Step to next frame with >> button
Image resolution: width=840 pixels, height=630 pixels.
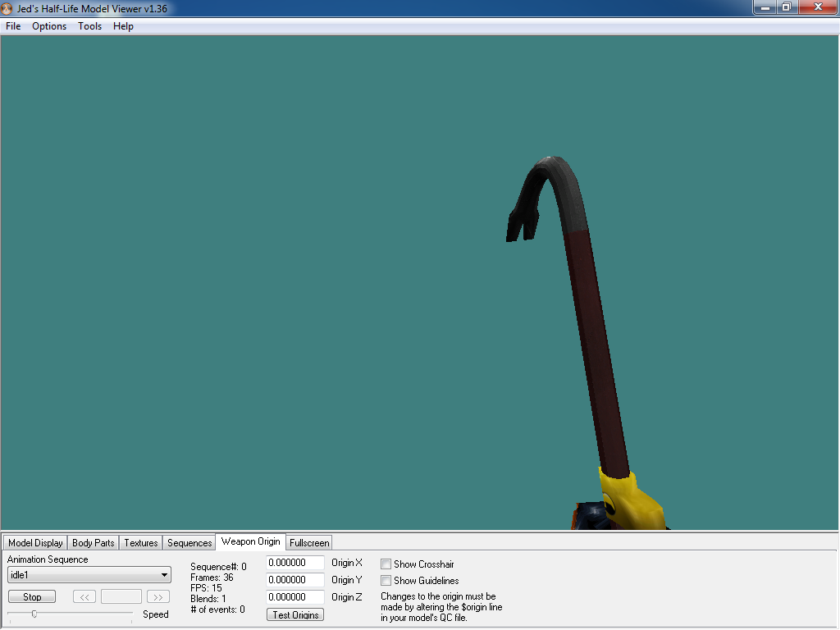pos(158,597)
